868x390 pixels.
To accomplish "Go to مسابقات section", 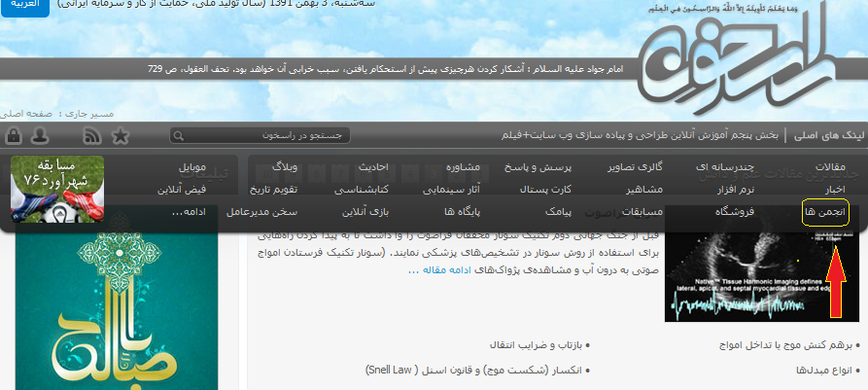I will point(643,212).
